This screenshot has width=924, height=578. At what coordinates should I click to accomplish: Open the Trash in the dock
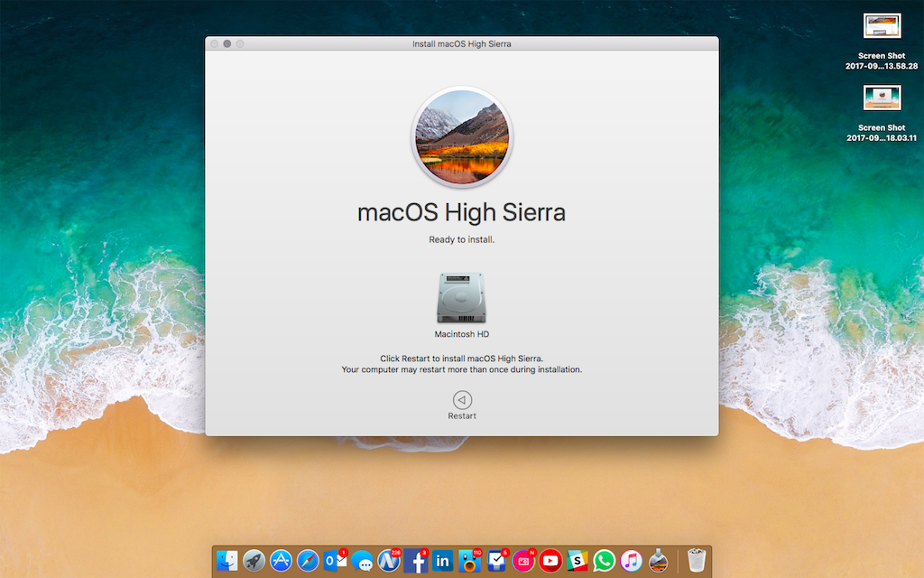[696, 561]
